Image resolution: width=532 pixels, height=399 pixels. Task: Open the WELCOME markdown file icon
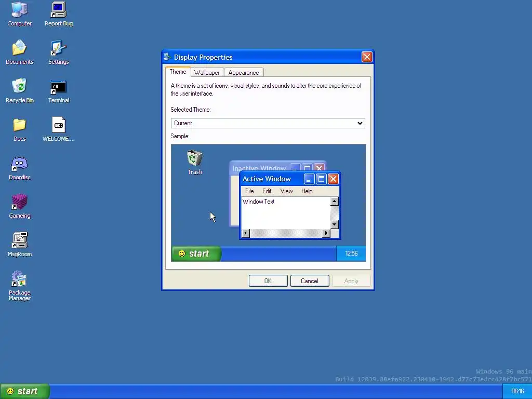pos(58,129)
